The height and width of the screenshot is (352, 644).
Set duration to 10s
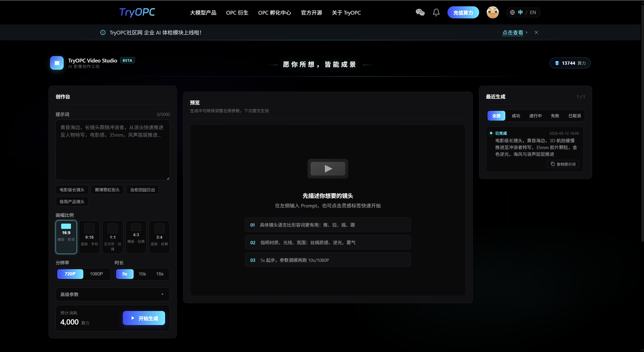point(142,274)
